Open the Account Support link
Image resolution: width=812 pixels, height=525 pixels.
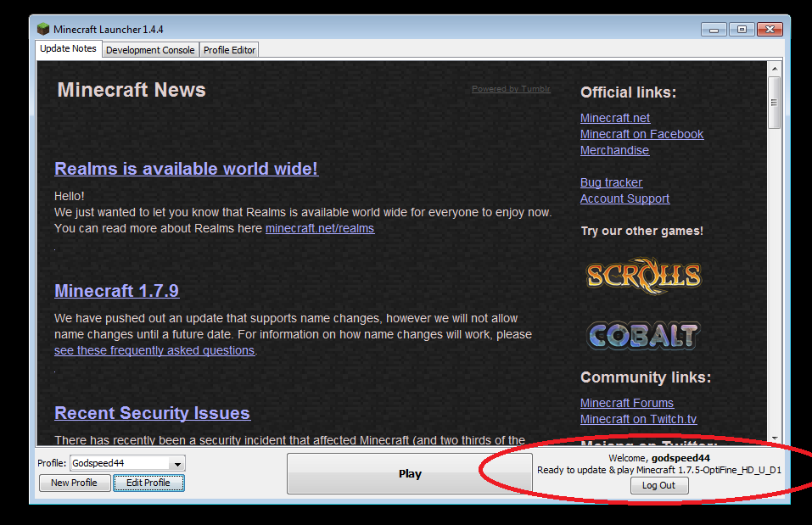pyautogui.click(x=624, y=198)
